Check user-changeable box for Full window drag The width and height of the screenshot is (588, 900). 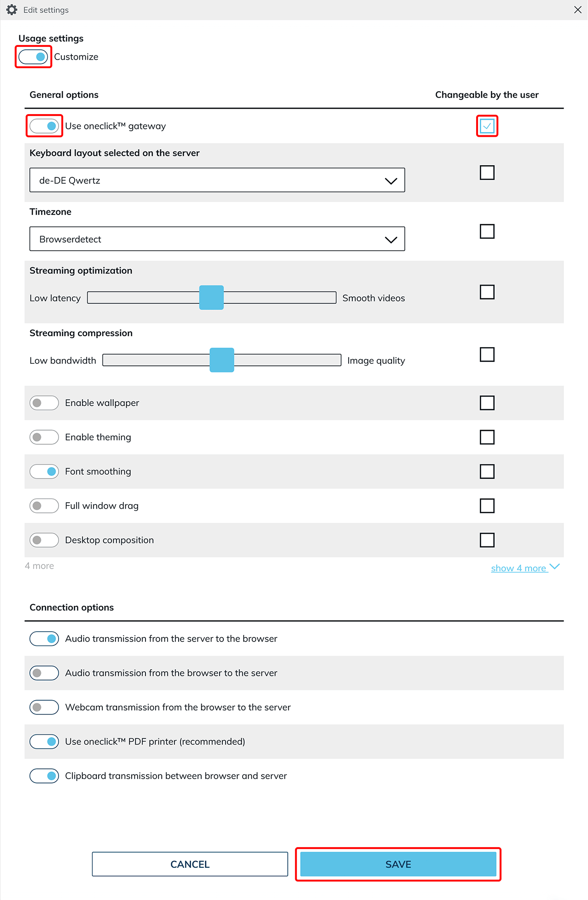tap(487, 505)
